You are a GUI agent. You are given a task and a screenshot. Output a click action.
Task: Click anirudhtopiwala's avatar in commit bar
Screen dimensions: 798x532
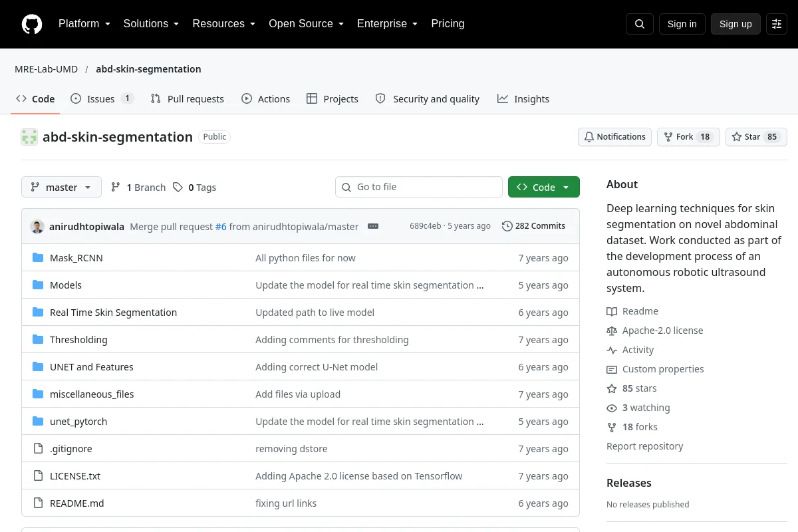[37, 226]
